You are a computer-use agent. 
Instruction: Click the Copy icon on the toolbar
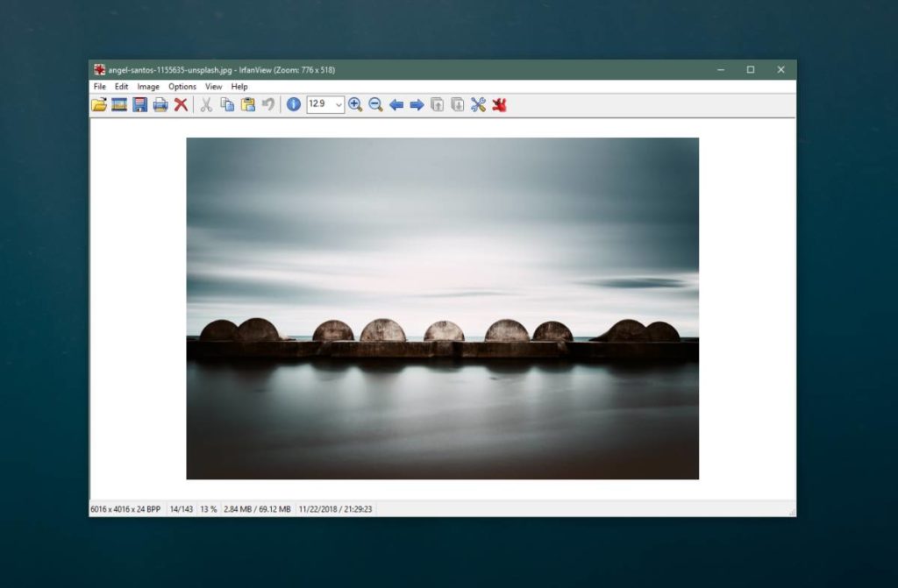[229, 104]
